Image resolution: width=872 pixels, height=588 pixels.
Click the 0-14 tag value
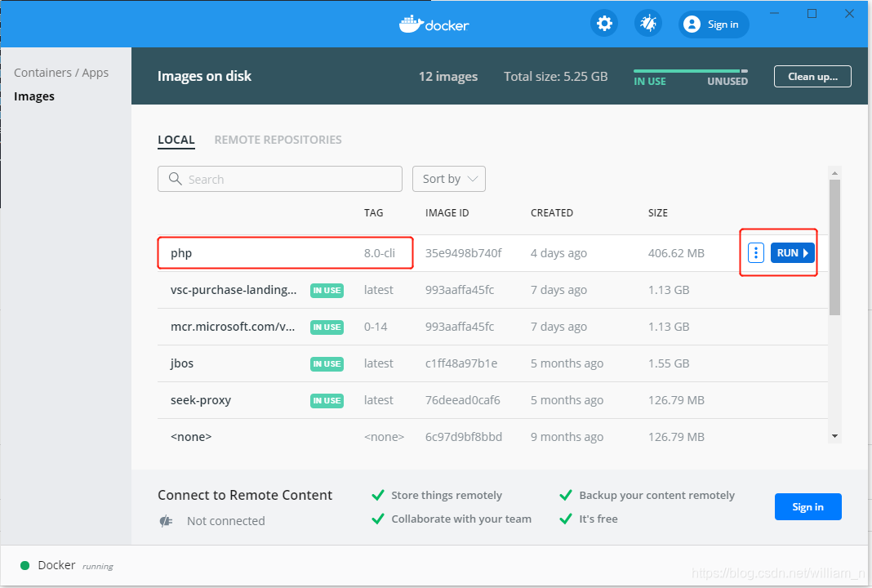pos(376,327)
